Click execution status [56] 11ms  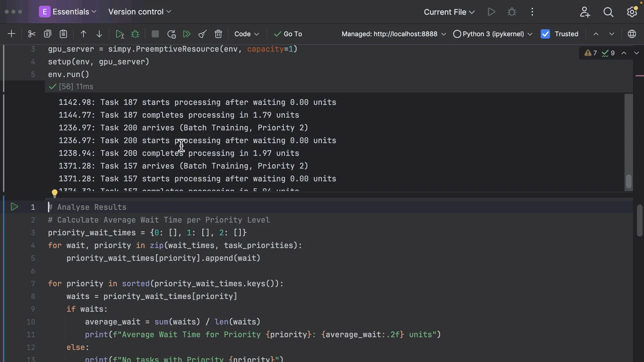(71, 86)
